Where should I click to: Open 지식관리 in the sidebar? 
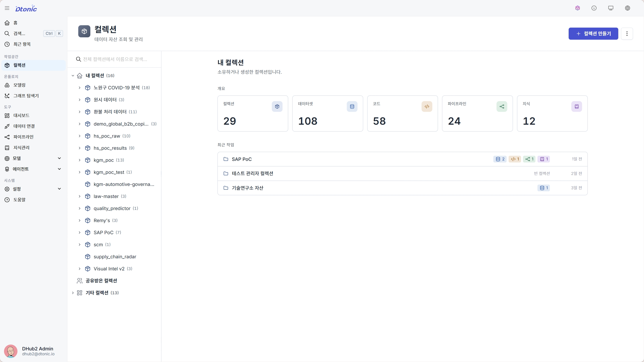[34, 148]
